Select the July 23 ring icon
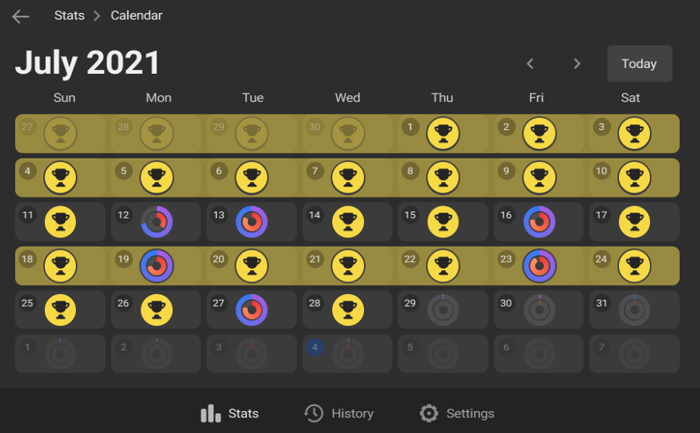This screenshot has width=700, height=433. tap(540, 266)
